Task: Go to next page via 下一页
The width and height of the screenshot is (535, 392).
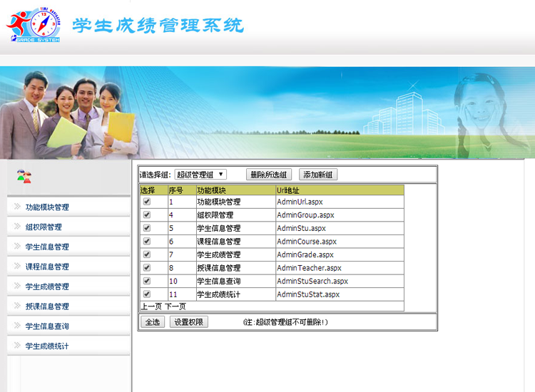Action: (x=175, y=306)
